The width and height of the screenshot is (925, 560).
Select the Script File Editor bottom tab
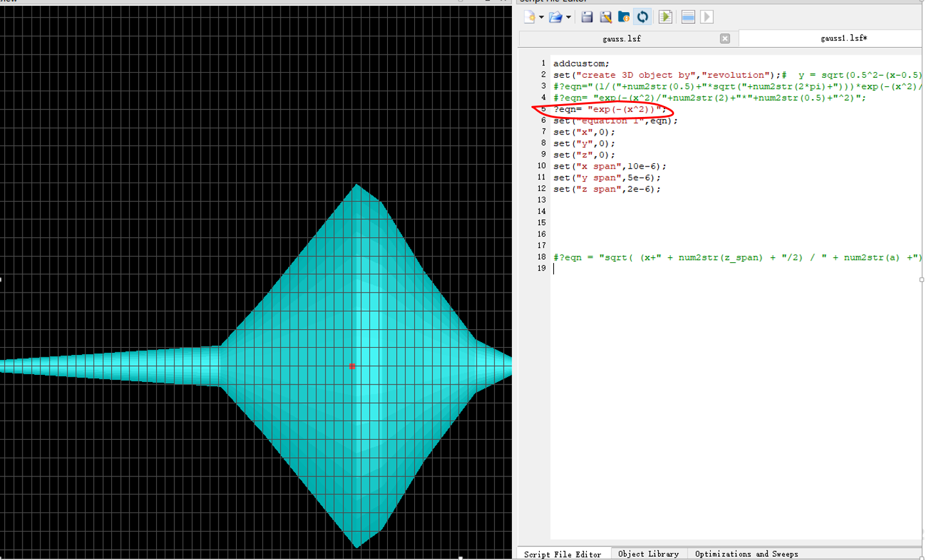(562, 554)
